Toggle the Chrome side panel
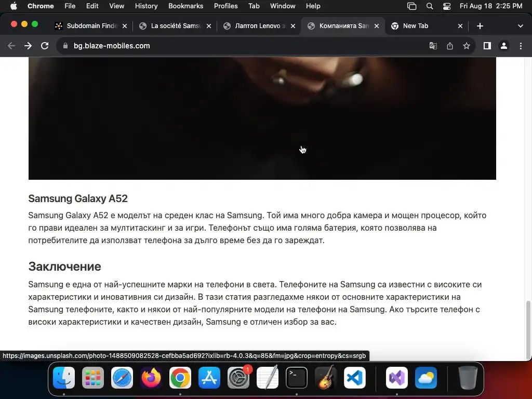Viewport: 532px width, 399px height. (x=487, y=46)
